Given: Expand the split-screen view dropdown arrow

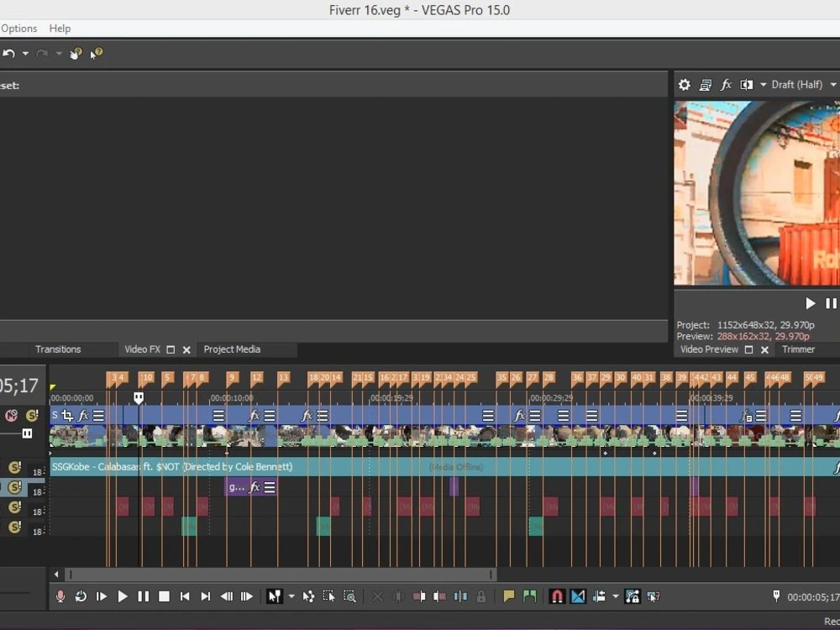Looking at the screenshot, I should pos(763,84).
